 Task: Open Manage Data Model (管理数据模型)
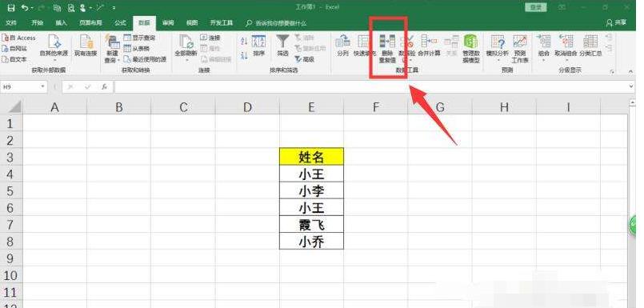pos(470,48)
